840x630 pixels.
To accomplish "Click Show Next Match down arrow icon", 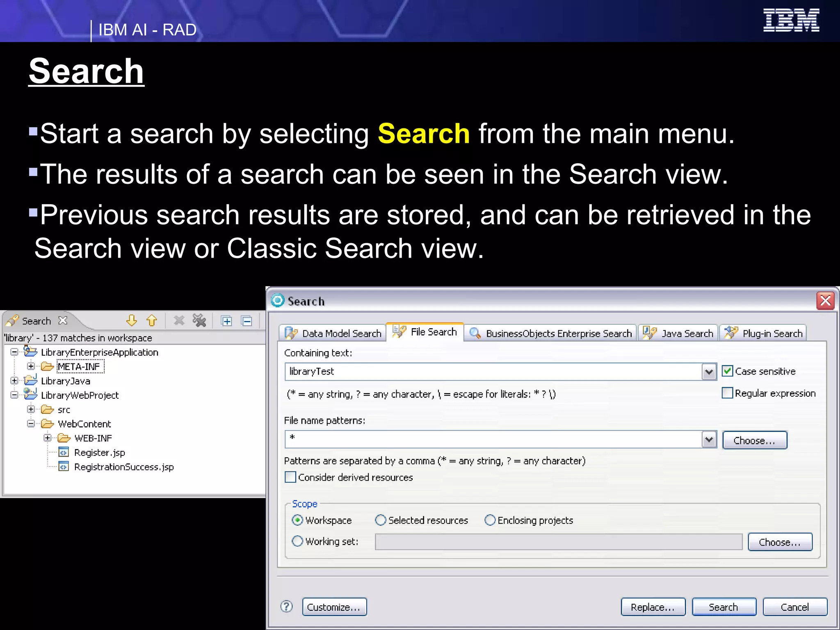I will click(x=132, y=320).
